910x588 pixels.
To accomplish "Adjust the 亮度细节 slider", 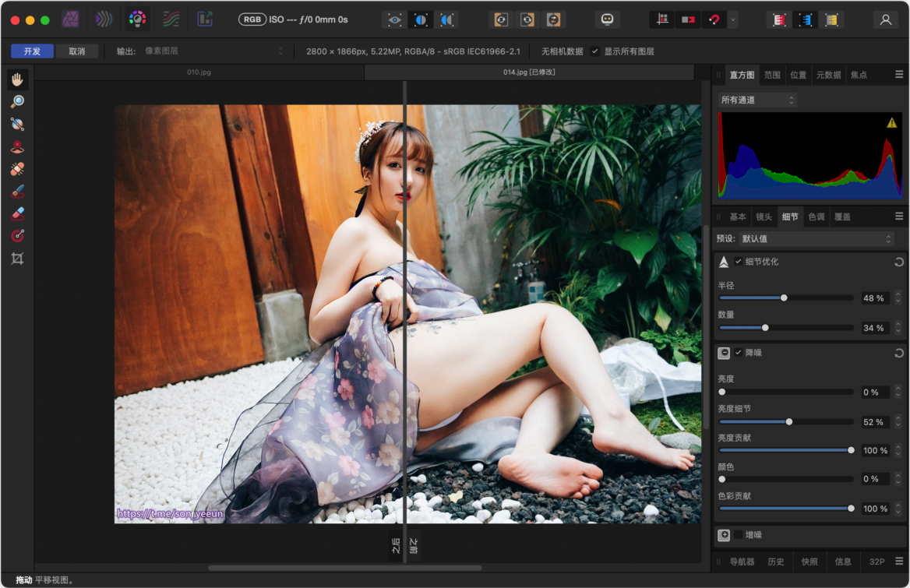I will click(786, 422).
